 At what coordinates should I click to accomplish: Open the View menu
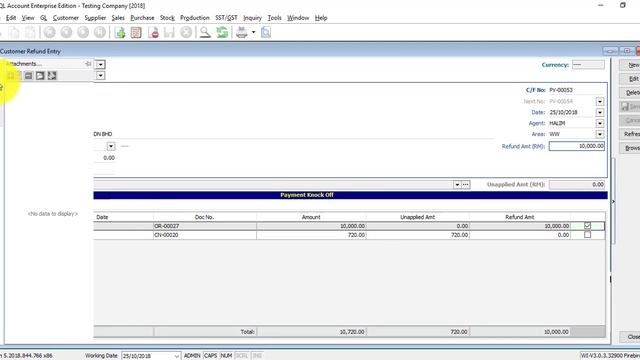pyautogui.click(x=28, y=18)
